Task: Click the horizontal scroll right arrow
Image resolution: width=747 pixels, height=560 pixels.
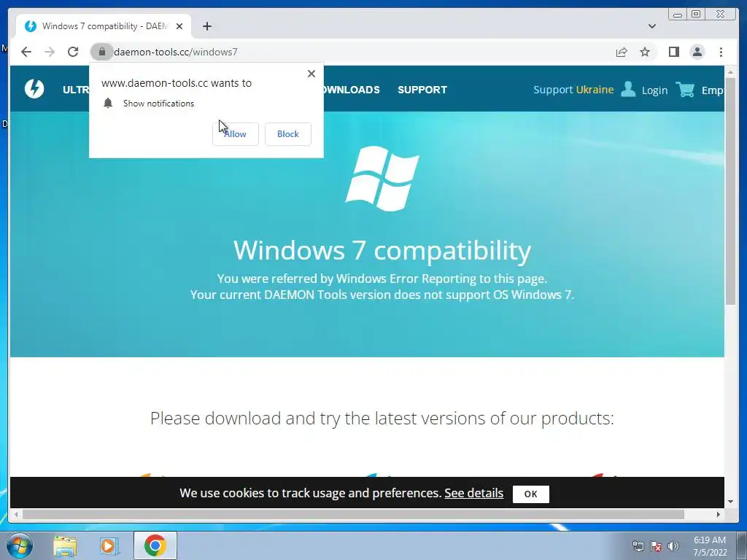Action: coord(719,514)
